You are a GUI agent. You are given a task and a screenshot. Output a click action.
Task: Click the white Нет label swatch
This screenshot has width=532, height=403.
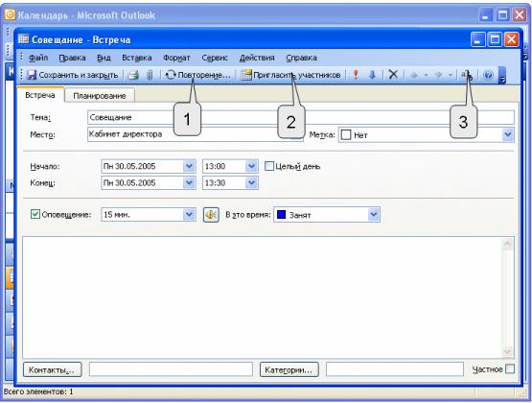346,134
